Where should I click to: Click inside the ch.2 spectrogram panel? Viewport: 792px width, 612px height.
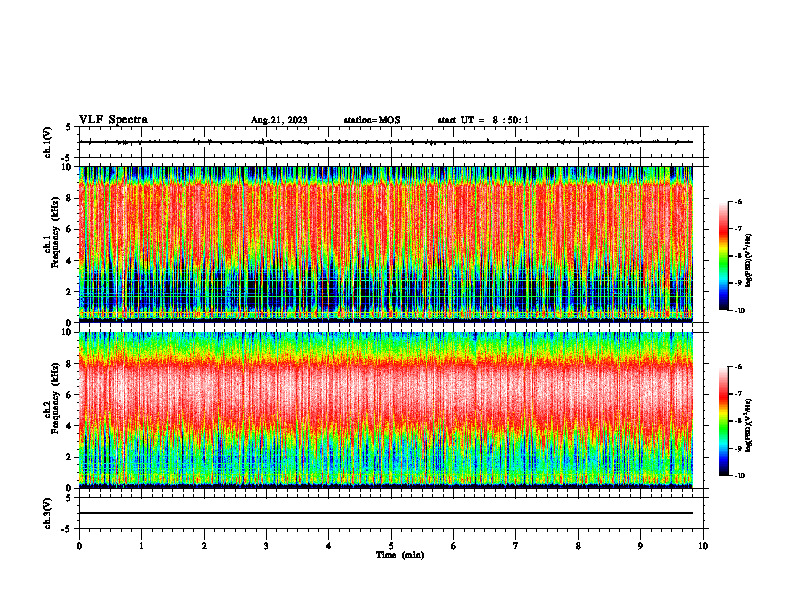click(x=386, y=410)
